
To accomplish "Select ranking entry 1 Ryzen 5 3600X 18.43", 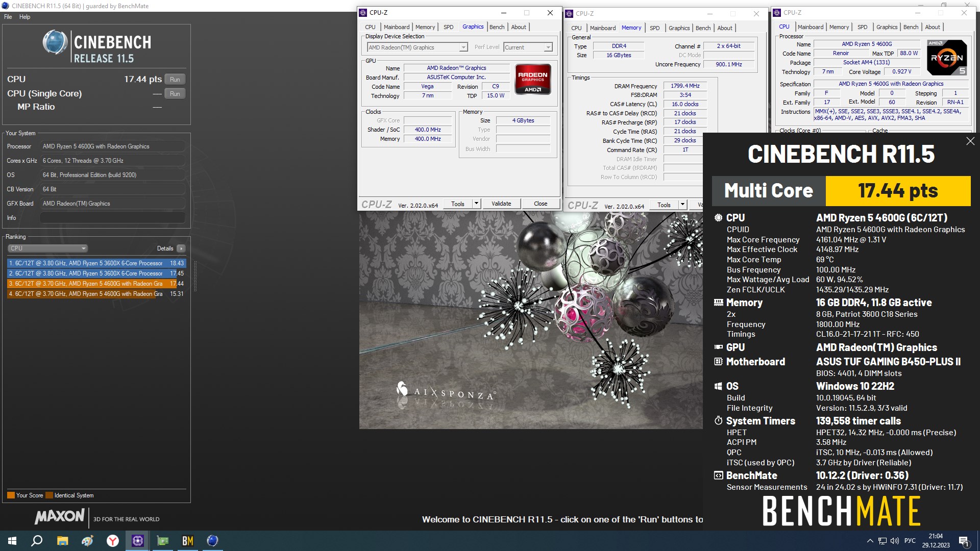I will coord(96,263).
